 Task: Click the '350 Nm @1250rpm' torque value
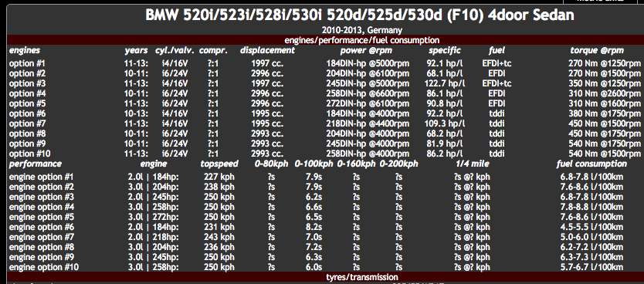pos(605,83)
